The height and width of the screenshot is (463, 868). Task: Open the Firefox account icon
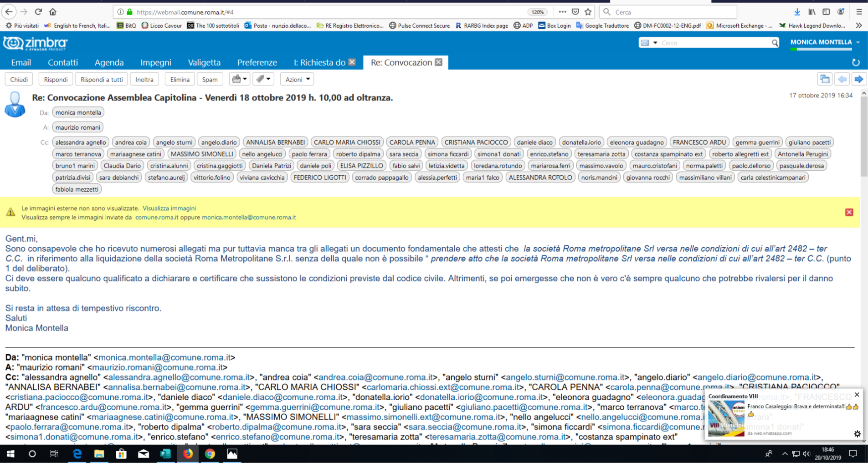[x=841, y=12]
